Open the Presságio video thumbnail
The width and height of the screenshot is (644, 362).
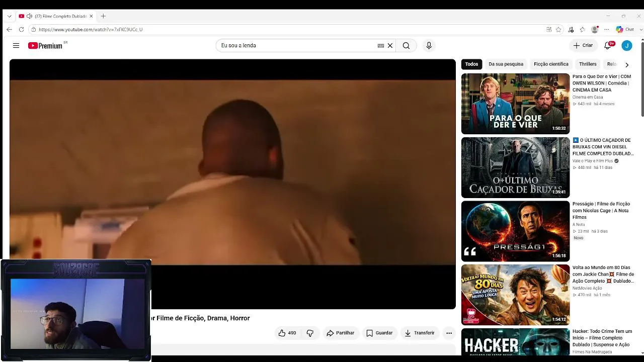click(x=515, y=231)
